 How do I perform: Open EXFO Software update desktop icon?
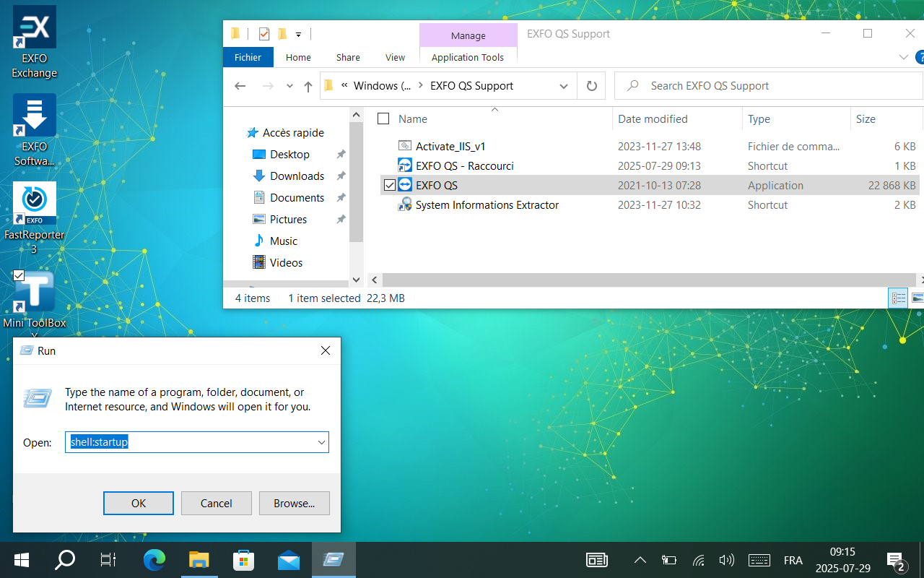[x=35, y=130]
